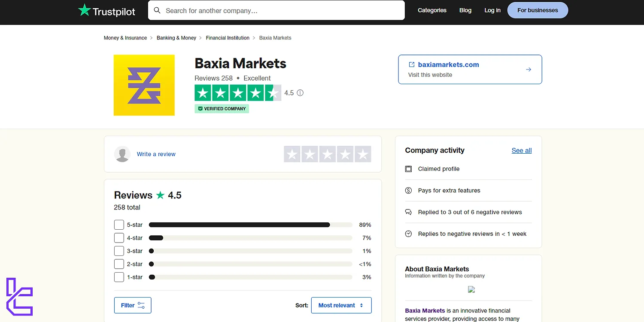Open the Filter options button
Image resolution: width=644 pixels, height=322 pixels.
tap(133, 305)
